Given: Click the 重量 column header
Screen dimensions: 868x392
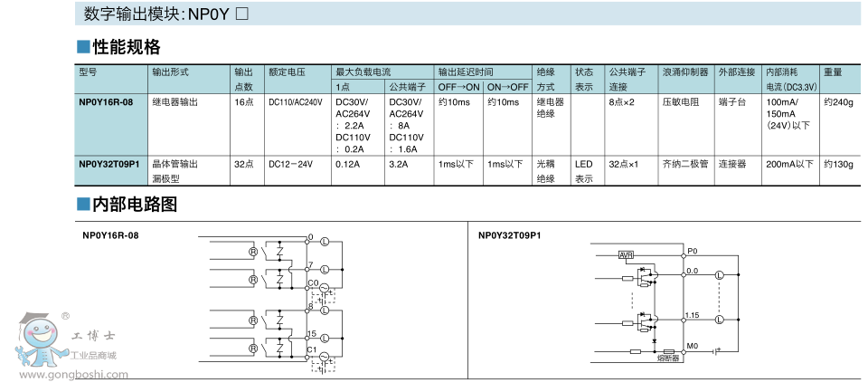Looking at the screenshot, I should tap(833, 71).
